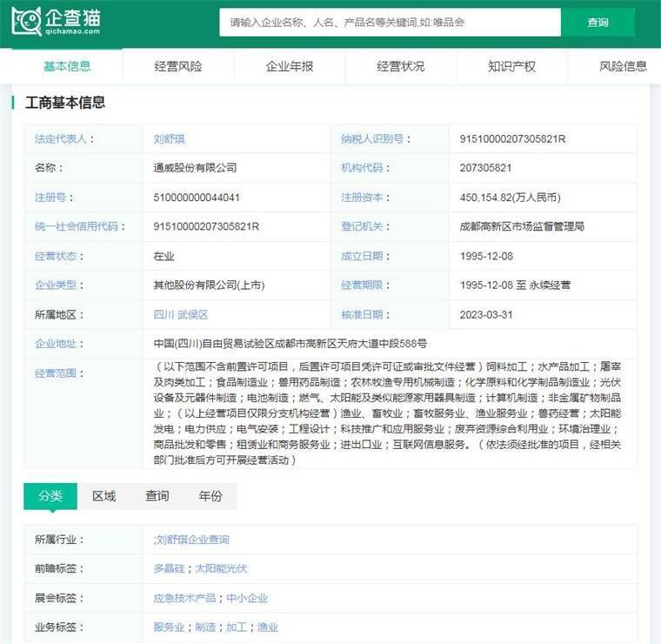The image size is (661, 644).
Task: Click the 统一社会信用代码 label
Action: coord(80,226)
